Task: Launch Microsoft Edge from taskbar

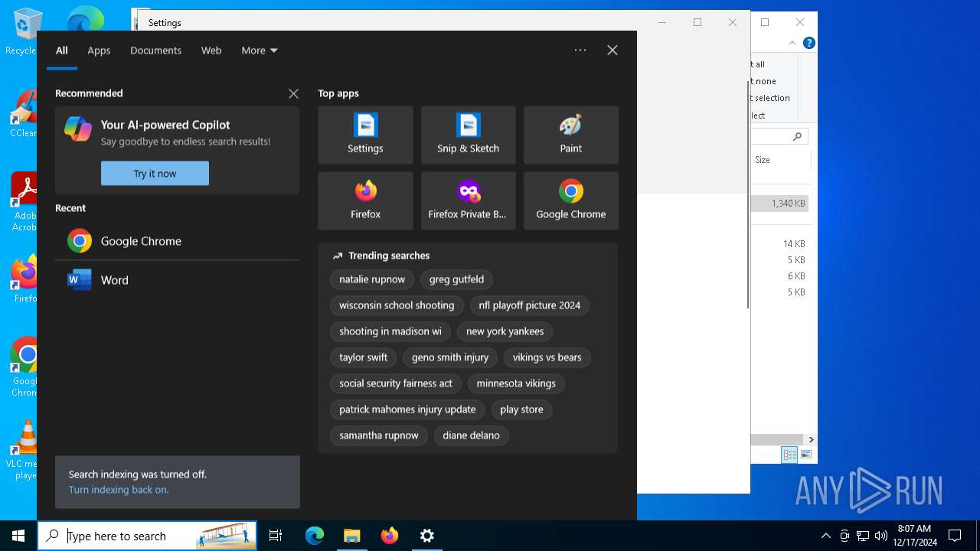Action: point(315,536)
